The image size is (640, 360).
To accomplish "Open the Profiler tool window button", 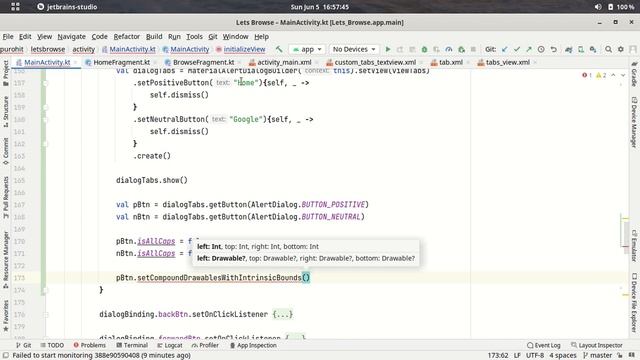I will point(205,345).
